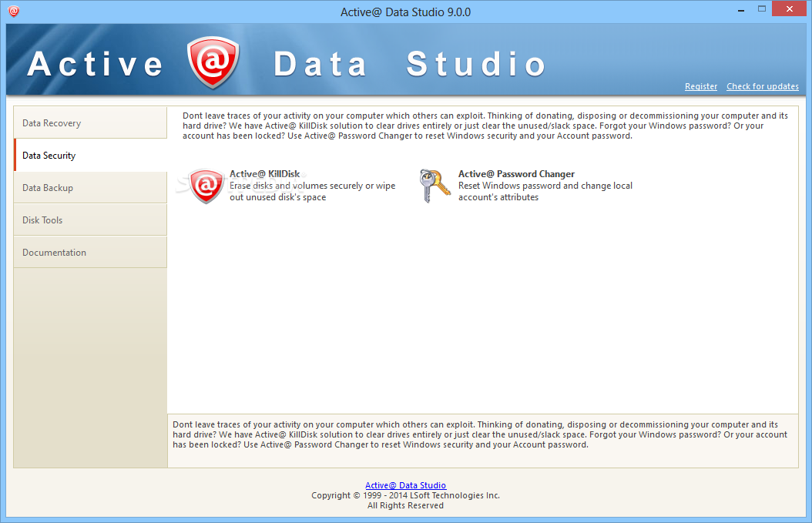Go to the Documentation tab
The image size is (812, 523).
pos(90,252)
